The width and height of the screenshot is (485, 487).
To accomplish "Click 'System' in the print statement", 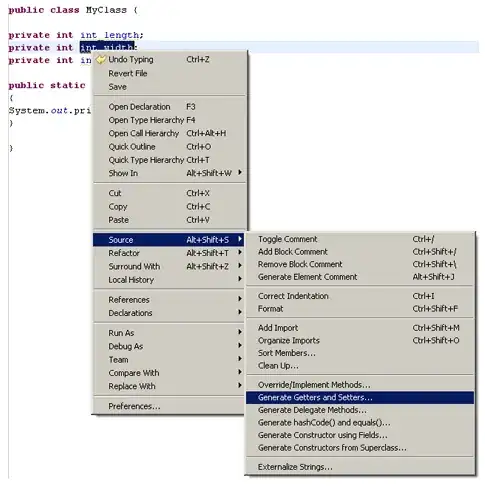I will coord(28,110).
